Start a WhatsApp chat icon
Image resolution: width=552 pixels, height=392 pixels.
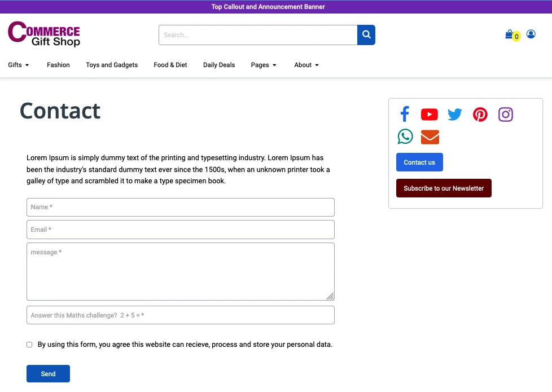(405, 136)
